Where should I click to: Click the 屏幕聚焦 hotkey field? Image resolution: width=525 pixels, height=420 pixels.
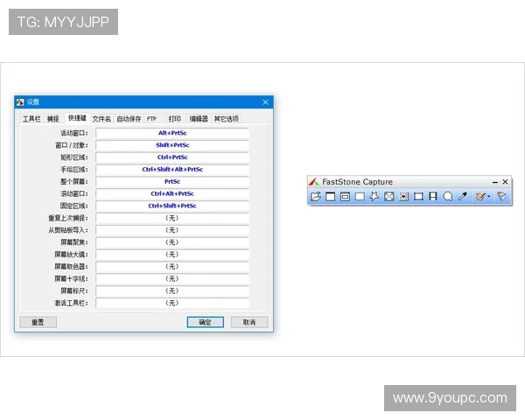click(x=172, y=242)
